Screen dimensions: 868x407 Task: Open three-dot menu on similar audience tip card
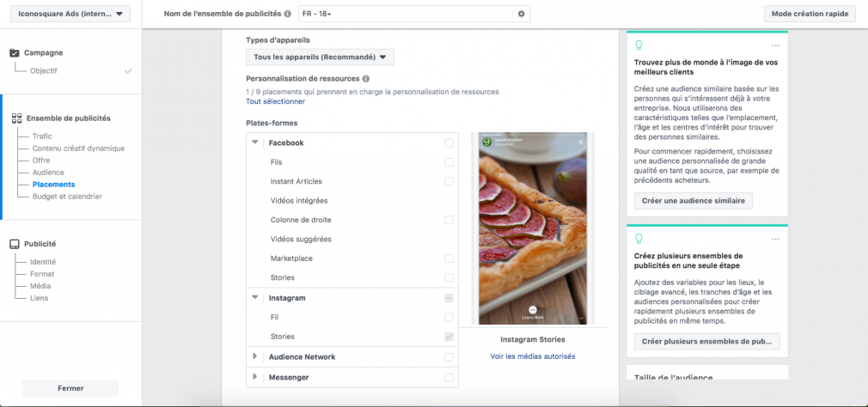[775, 46]
